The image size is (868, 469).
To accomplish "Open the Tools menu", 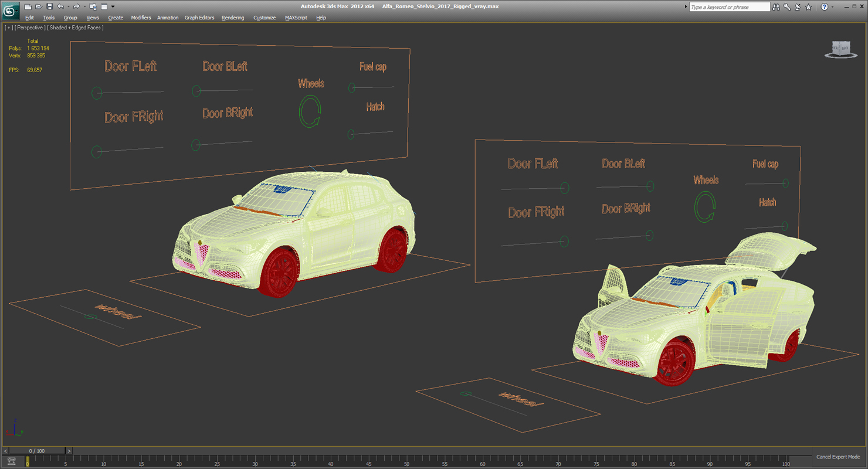I will (x=49, y=18).
